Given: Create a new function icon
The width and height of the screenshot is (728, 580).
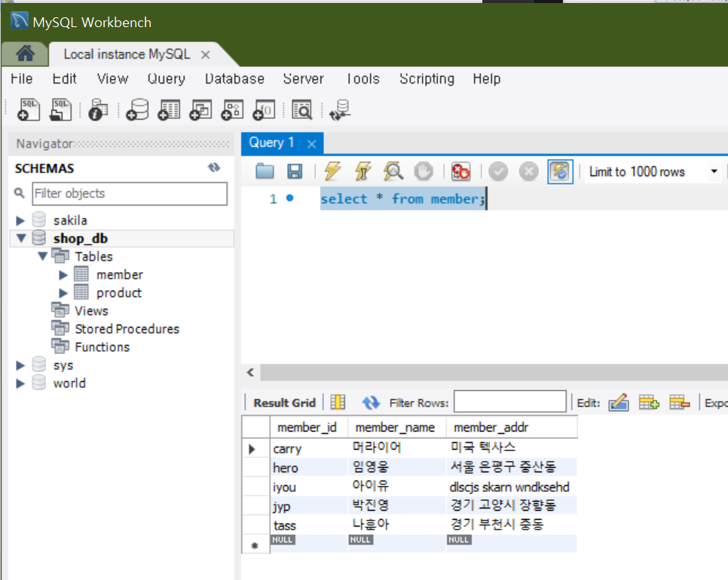Looking at the screenshot, I should pyautogui.click(x=264, y=110).
